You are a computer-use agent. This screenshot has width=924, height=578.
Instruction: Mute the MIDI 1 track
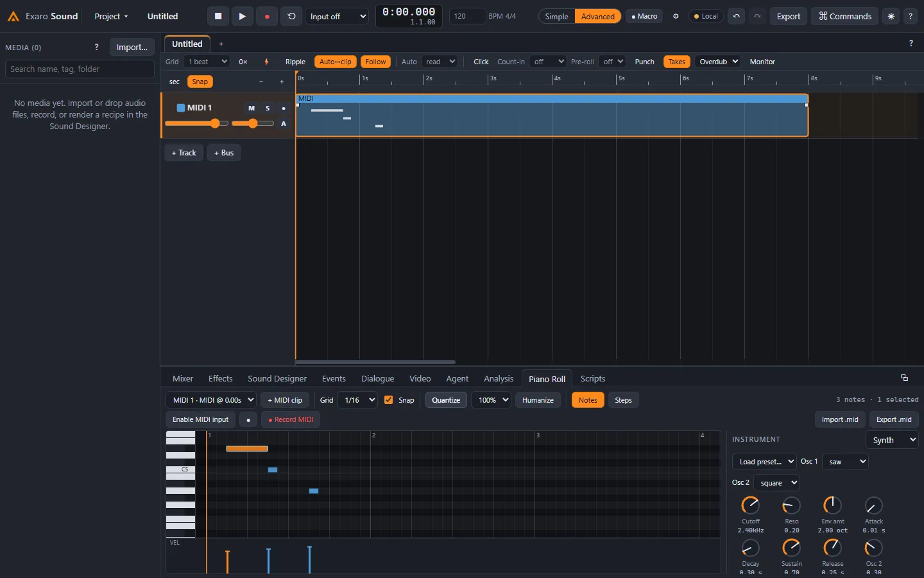pos(252,108)
